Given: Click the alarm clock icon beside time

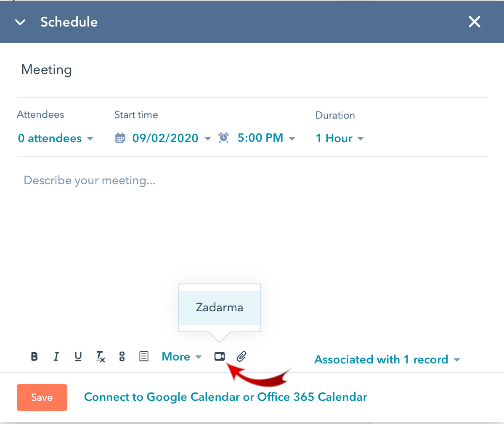Looking at the screenshot, I should [224, 138].
